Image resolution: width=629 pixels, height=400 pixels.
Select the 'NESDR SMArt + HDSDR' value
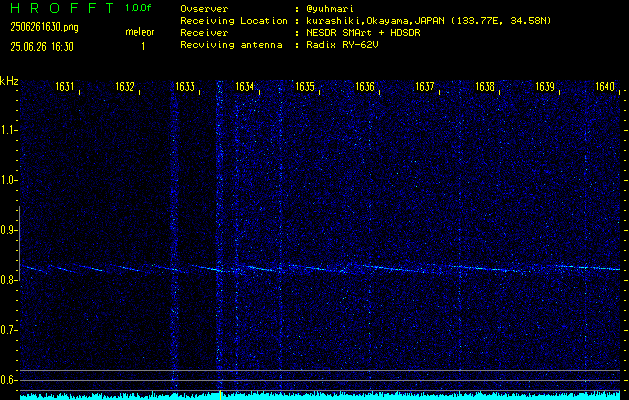click(x=363, y=33)
